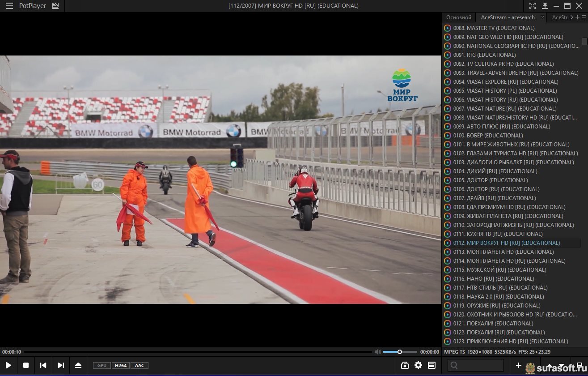Click the stream icon beside 0098. VIASAT NATURE/HISTORY HD

pos(448,117)
